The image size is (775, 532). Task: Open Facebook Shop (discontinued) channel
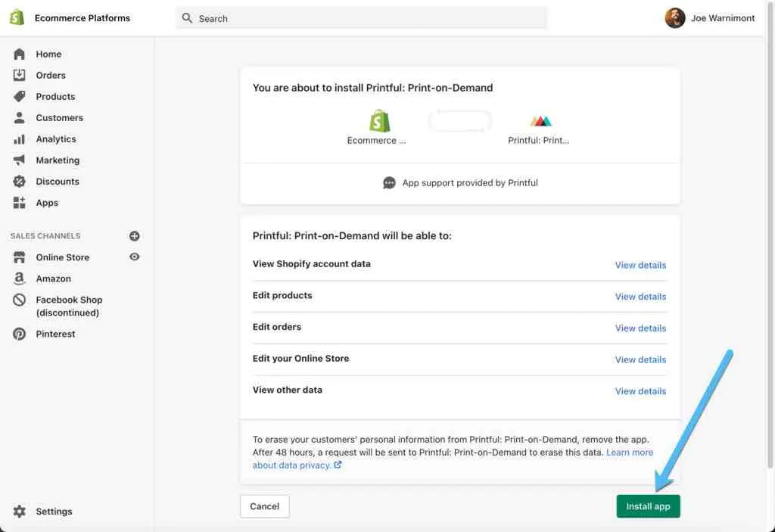[x=69, y=306]
